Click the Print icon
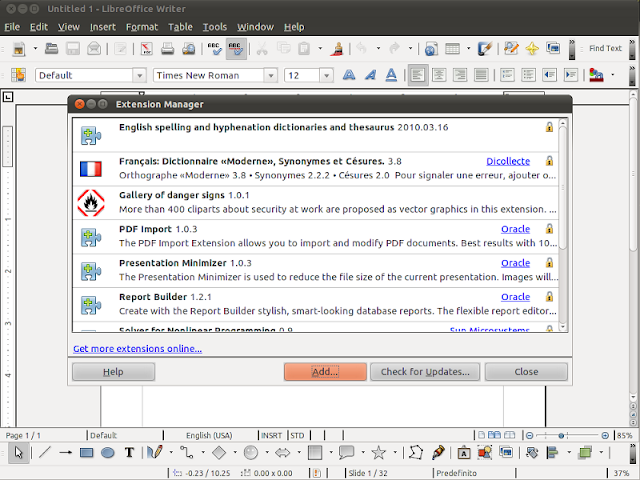Screen dimensions: 640x480 tap(167, 49)
